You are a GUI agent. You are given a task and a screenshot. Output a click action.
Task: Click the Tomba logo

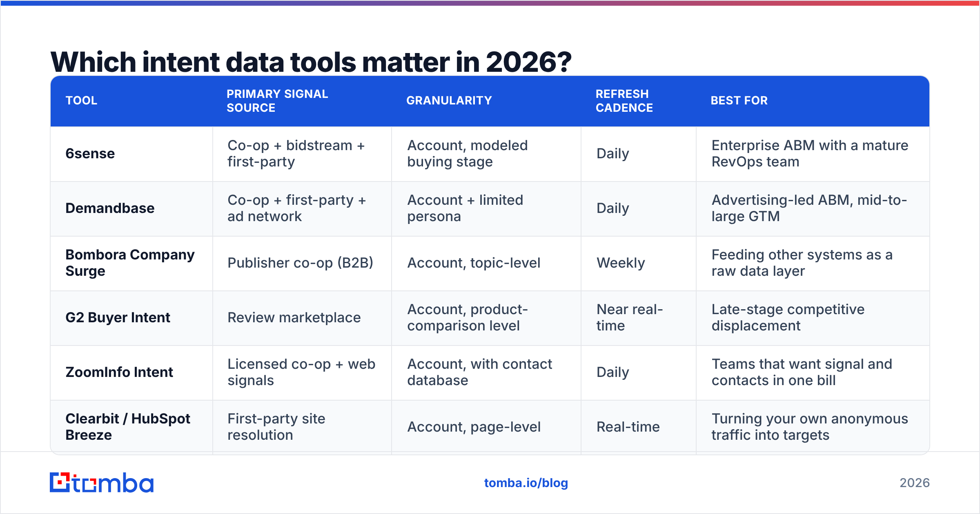point(102,483)
